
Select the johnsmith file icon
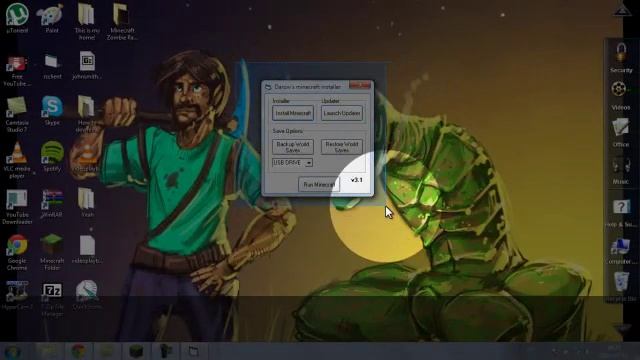pyautogui.click(x=87, y=65)
